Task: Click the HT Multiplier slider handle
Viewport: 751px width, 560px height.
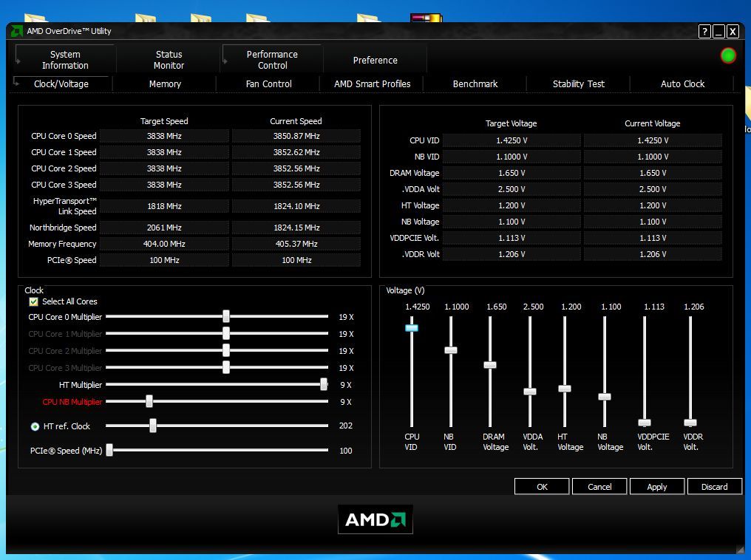Action: (324, 384)
